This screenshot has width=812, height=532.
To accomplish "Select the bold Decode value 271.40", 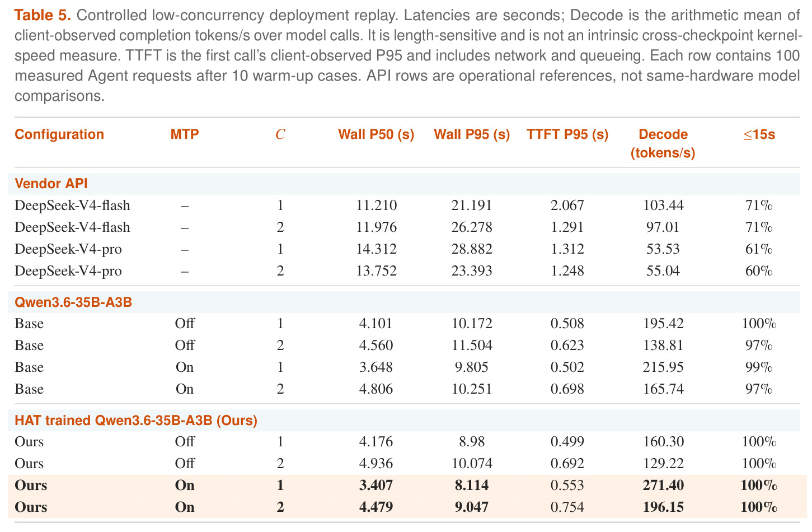I will tap(663, 486).
